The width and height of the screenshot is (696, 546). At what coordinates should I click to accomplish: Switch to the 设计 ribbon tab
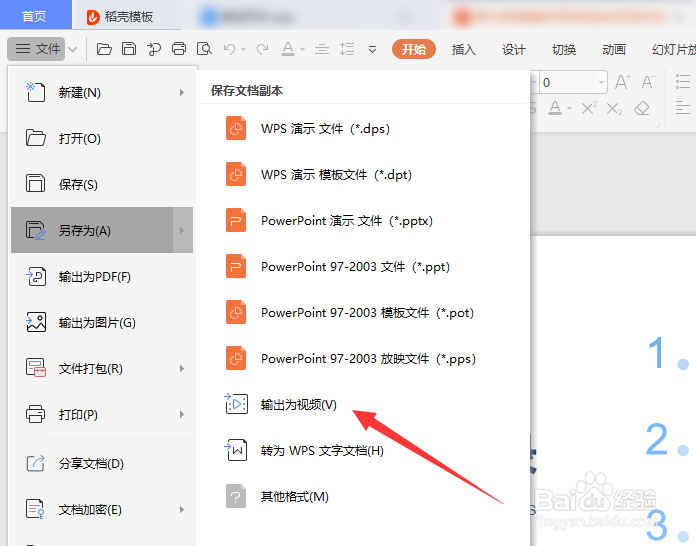click(x=514, y=49)
